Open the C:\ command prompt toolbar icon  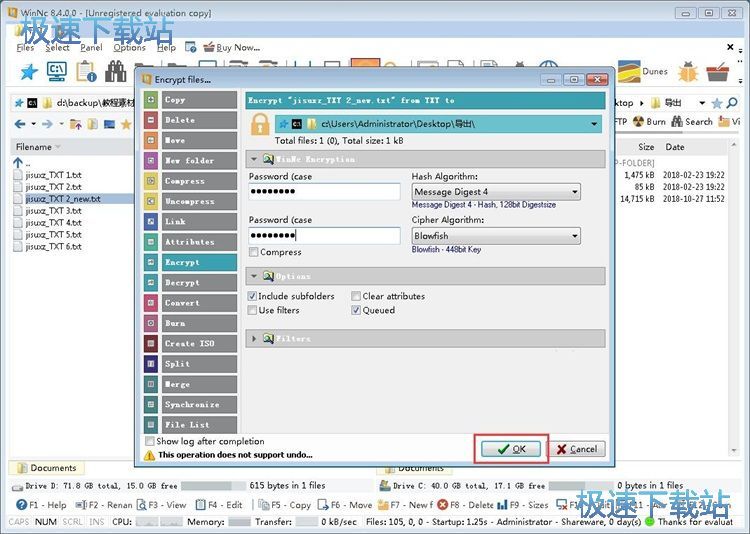tap(57, 71)
